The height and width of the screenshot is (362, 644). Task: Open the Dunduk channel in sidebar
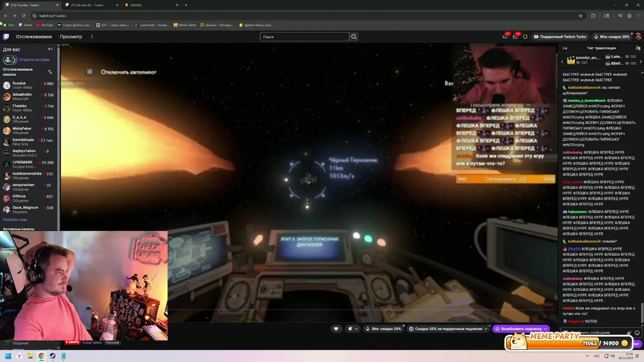tap(29, 85)
